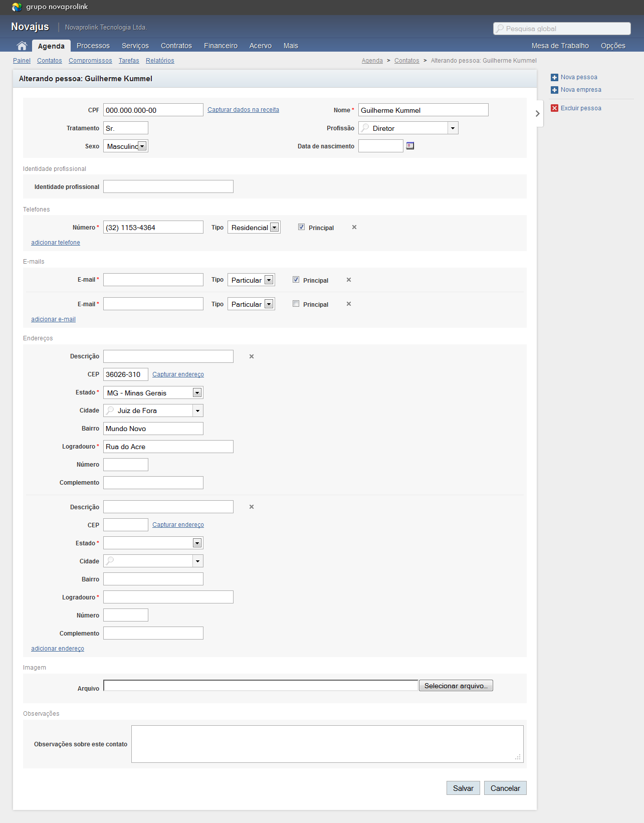The image size is (644, 823).
Task: Check Principal for the second e-mail
Action: [296, 303]
